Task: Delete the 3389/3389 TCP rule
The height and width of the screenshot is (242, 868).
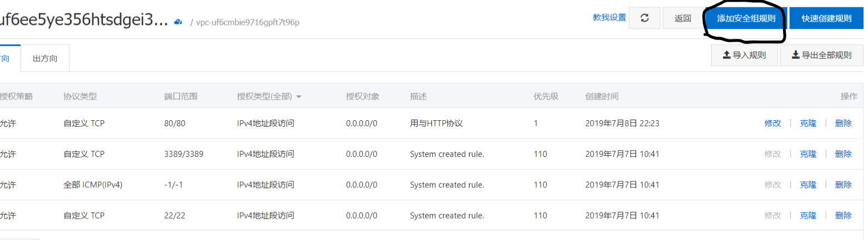Action: 843,154
